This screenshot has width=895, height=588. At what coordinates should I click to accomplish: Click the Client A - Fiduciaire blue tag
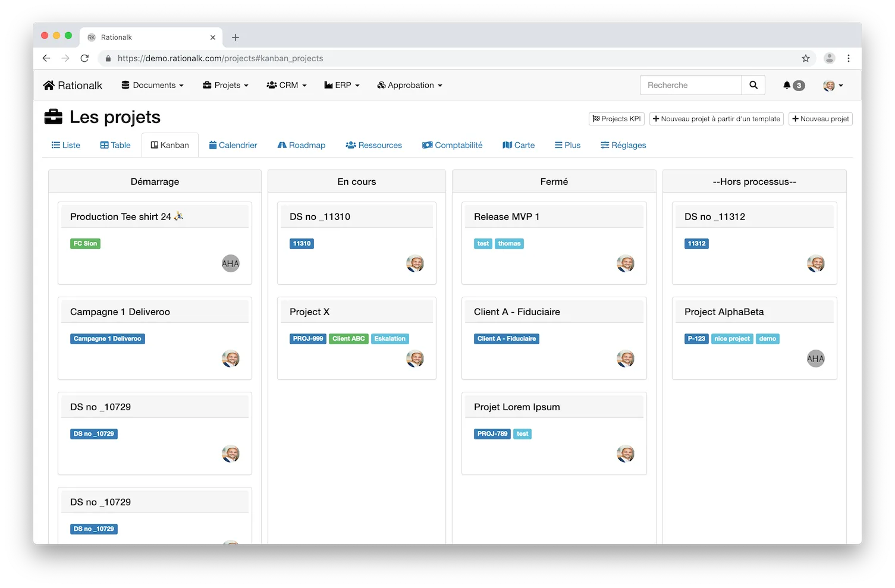507,338
